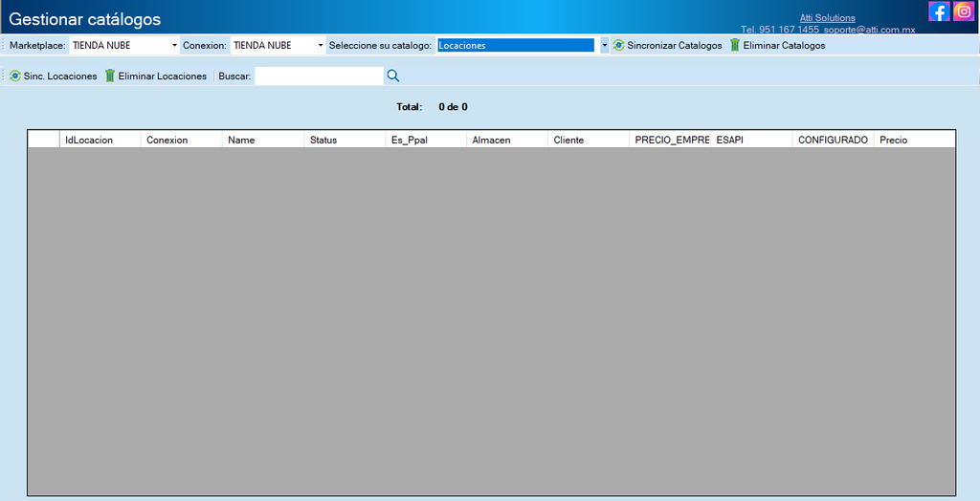This screenshot has width=980, height=501.
Task: Open the Facebook icon link
Action: [939, 11]
